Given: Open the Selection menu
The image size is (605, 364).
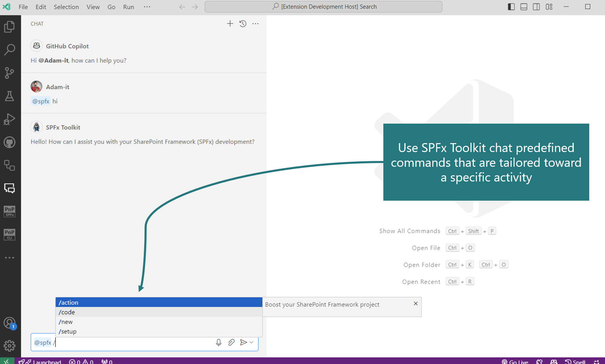Looking at the screenshot, I should pos(66,7).
